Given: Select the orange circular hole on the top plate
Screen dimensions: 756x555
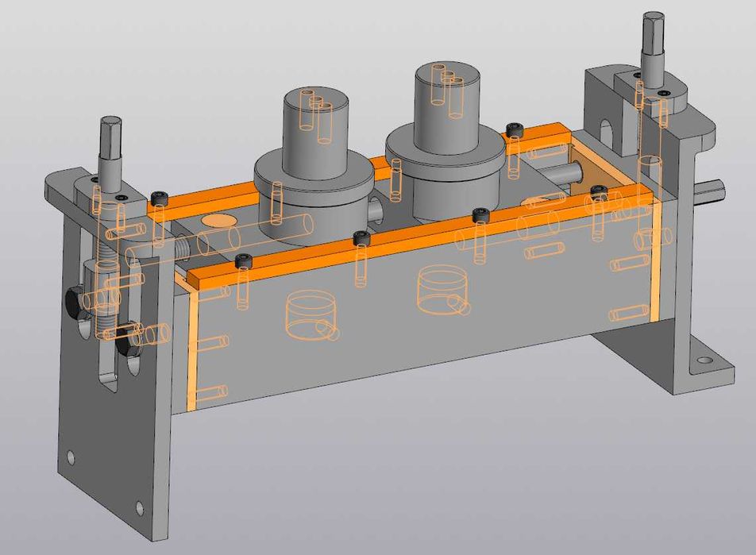Looking at the screenshot, I should (x=219, y=221).
